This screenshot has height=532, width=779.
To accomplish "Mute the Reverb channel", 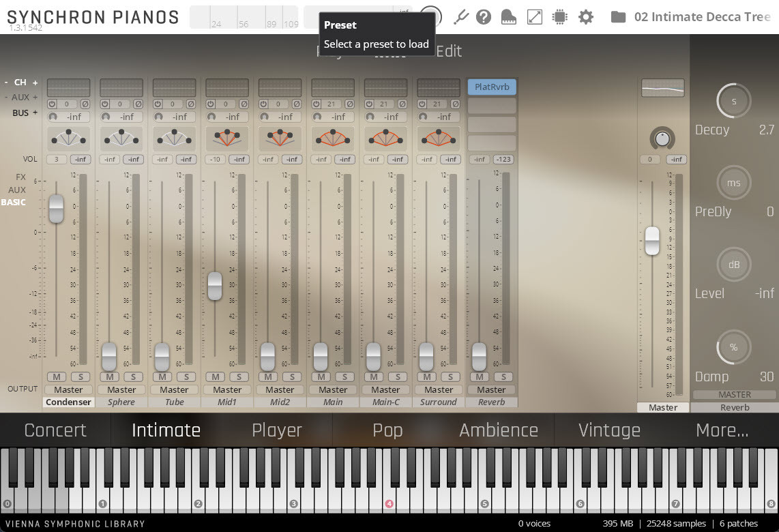I will 480,377.
